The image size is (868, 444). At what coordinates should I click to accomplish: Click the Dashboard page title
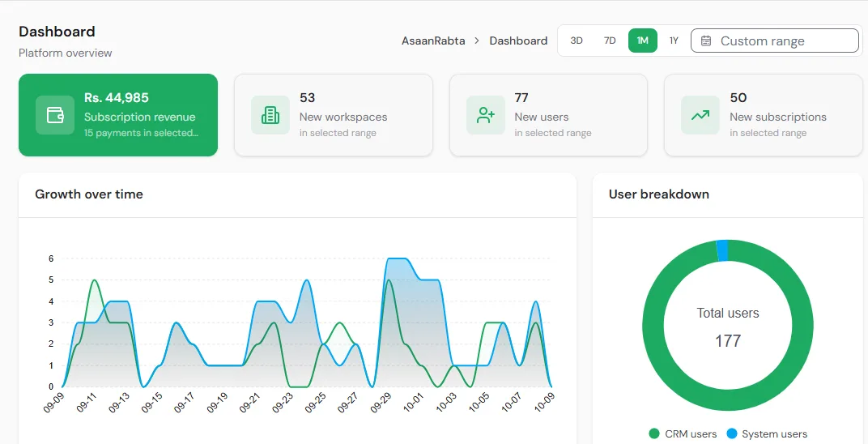point(57,32)
